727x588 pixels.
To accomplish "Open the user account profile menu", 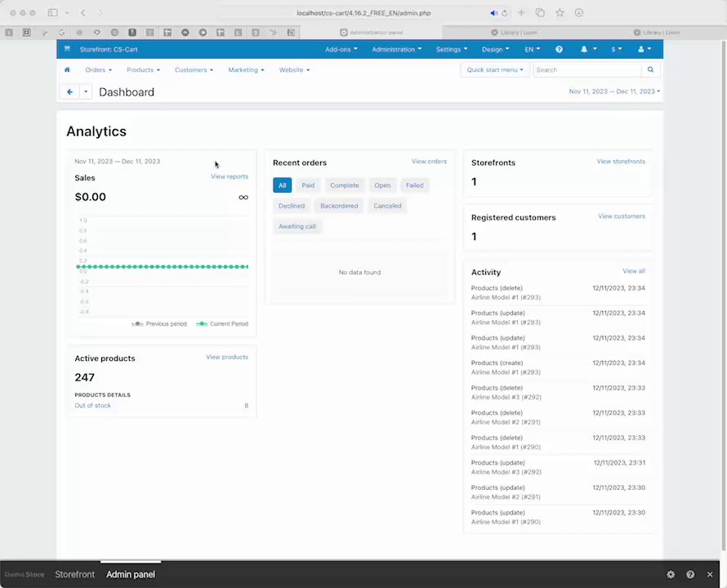I will (x=644, y=49).
